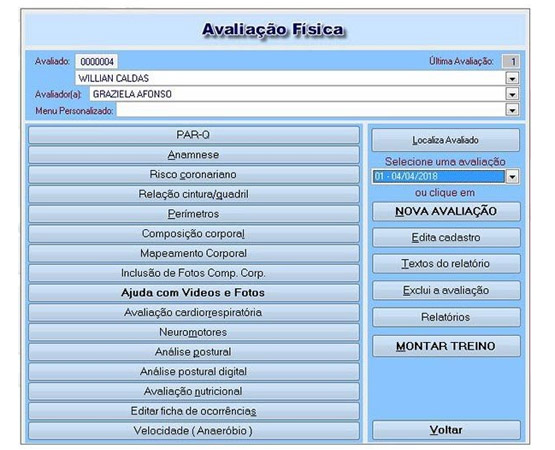Click the GRAZIELA AFONSO evaluator field
Viewport: 555px width, 450px height.
pyautogui.click(x=298, y=94)
